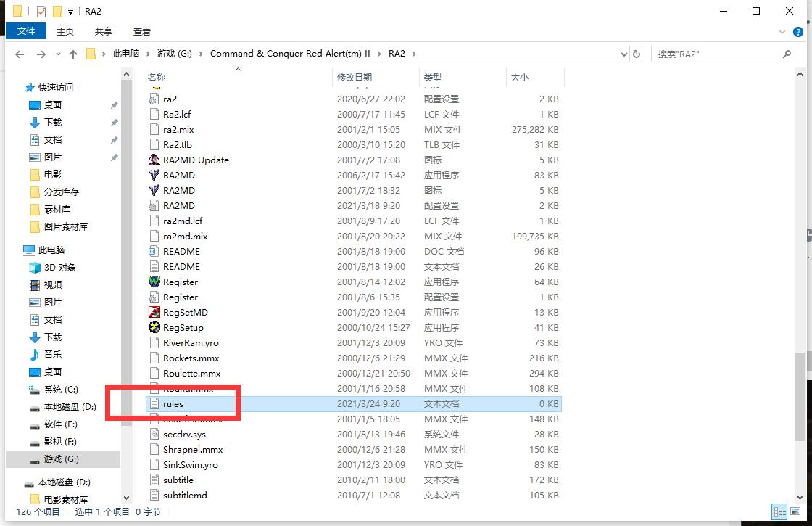Open the quick access toolbar customize dropdown
Viewport: 812px width, 526px height.
tap(70, 12)
